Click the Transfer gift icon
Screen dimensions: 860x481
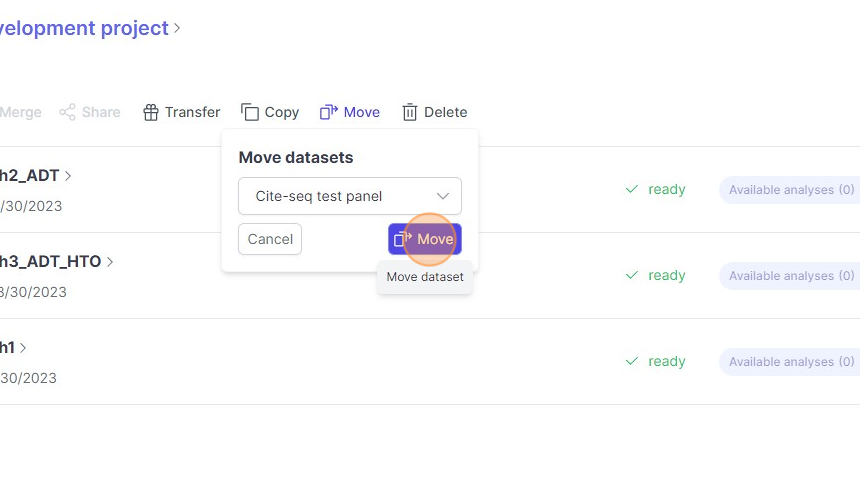[151, 112]
